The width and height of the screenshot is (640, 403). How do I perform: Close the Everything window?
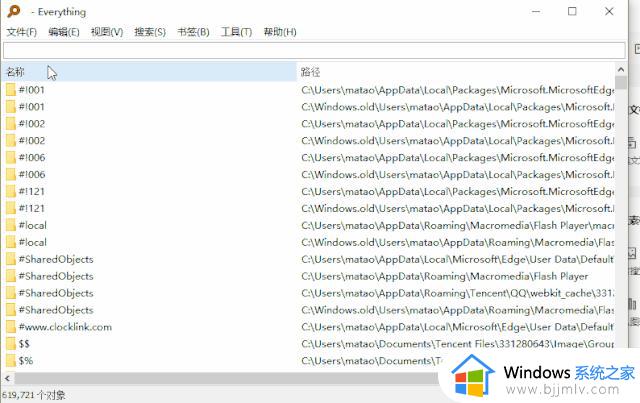pyautogui.click(x=609, y=11)
